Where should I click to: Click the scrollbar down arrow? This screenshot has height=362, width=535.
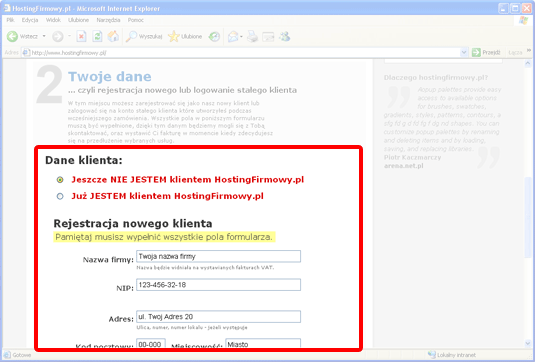click(528, 343)
